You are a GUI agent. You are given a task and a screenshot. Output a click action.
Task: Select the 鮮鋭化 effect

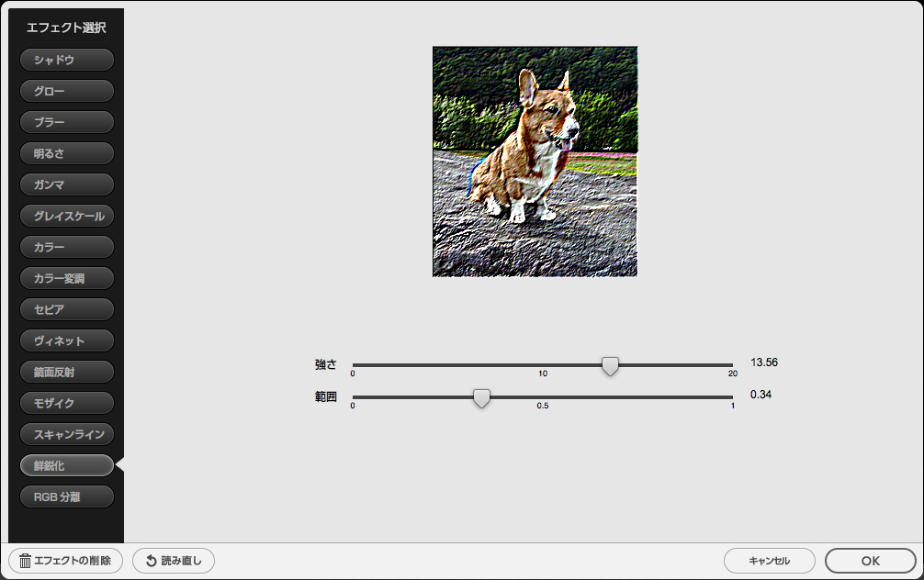pyautogui.click(x=66, y=466)
